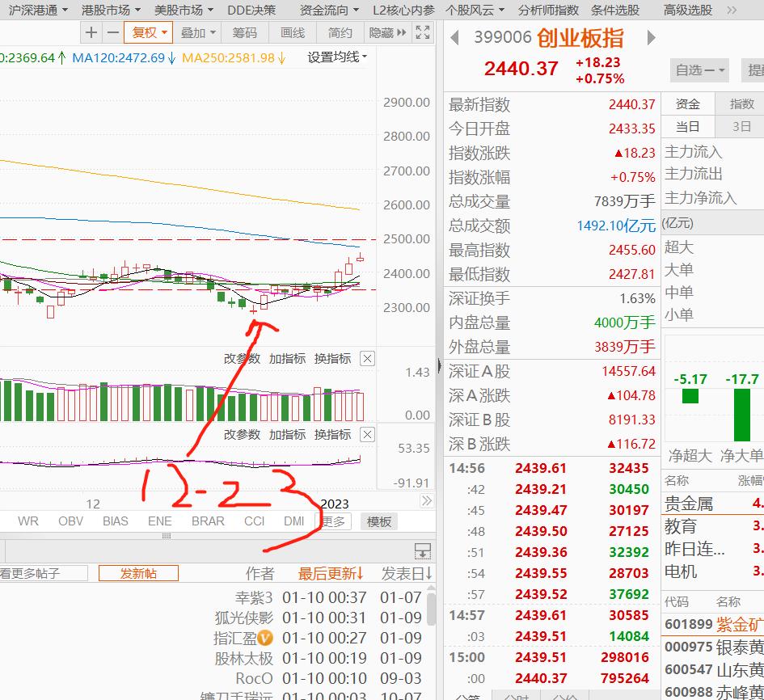Switch to 资金 tab

click(x=687, y=103)
